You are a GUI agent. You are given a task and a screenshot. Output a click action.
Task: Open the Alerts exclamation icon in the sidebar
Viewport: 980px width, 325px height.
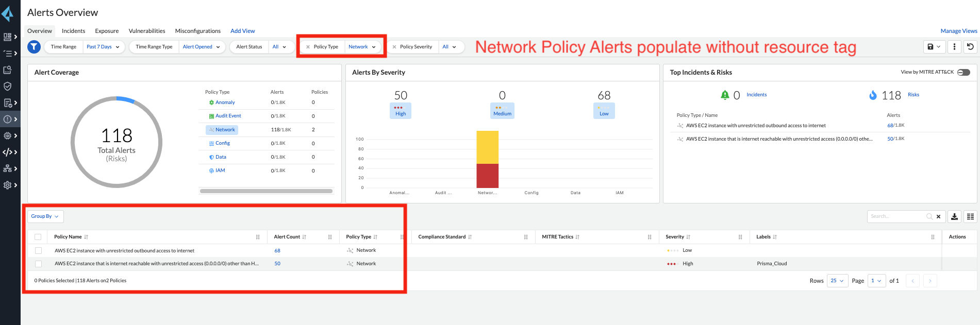(x=7, y=119)
